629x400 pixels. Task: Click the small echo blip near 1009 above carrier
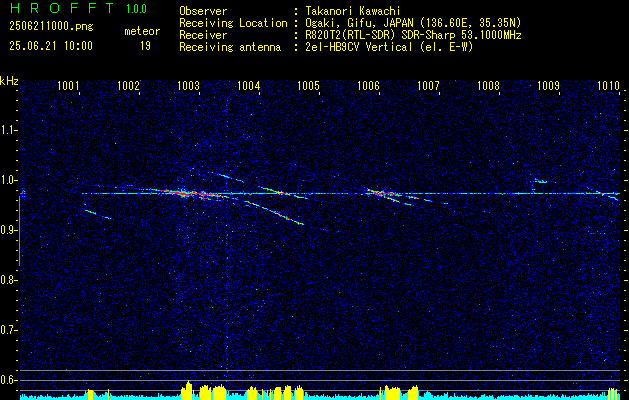[x=540, y=181]
